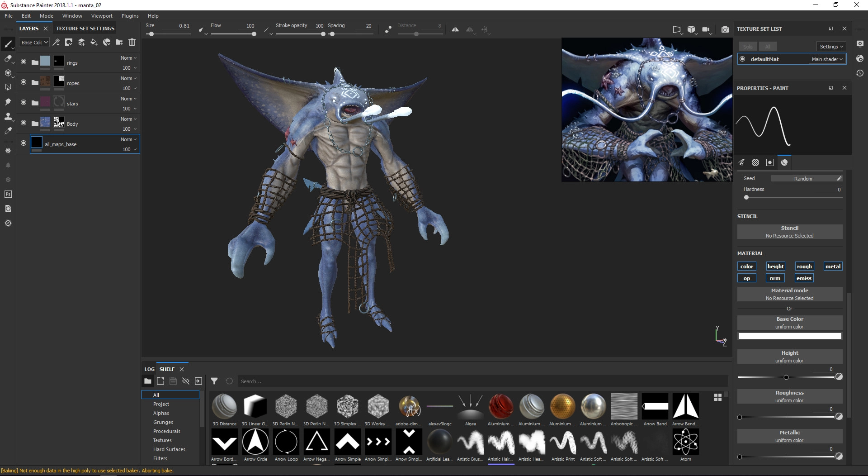This screenshot has width=868, height=476.
Task: Select the Eraser tool in left toolbar
Action: [x=8, y=58]
